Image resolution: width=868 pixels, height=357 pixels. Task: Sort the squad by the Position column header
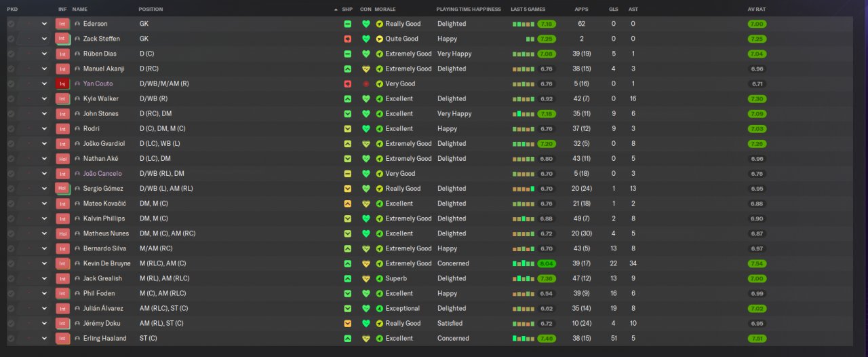[151, 10]
